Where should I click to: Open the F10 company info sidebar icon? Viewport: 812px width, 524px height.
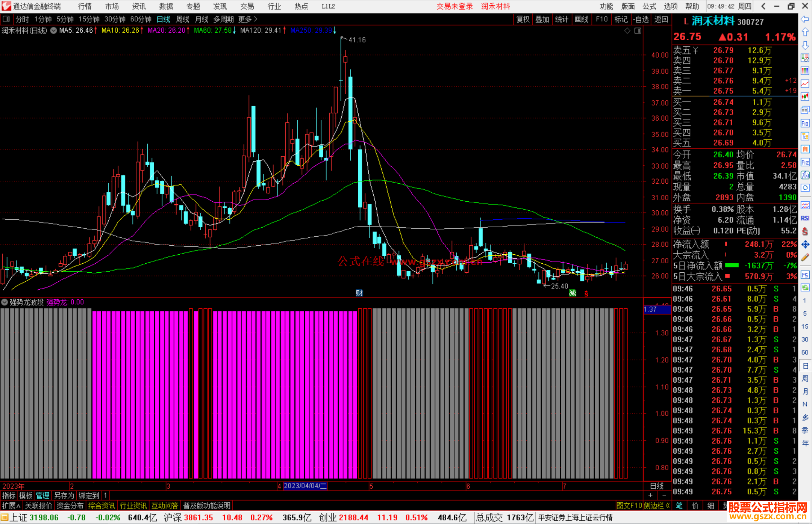pyautogui.click(x=805, y=123)
